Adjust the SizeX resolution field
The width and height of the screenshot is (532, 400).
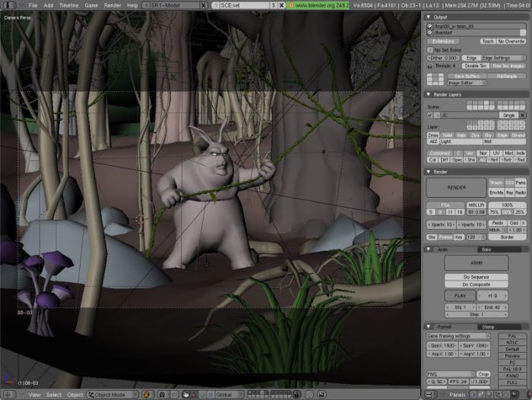[442, 346]
